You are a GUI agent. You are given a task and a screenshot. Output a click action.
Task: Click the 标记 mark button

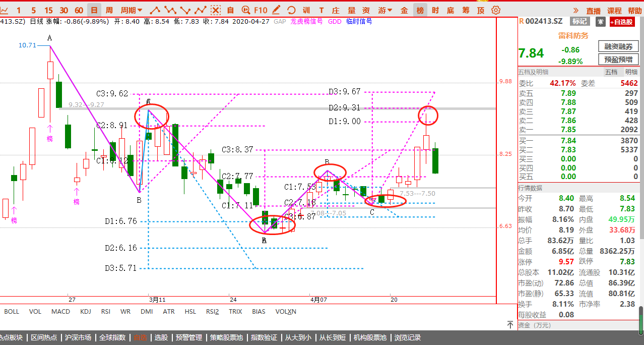click(x=579, y=21)
